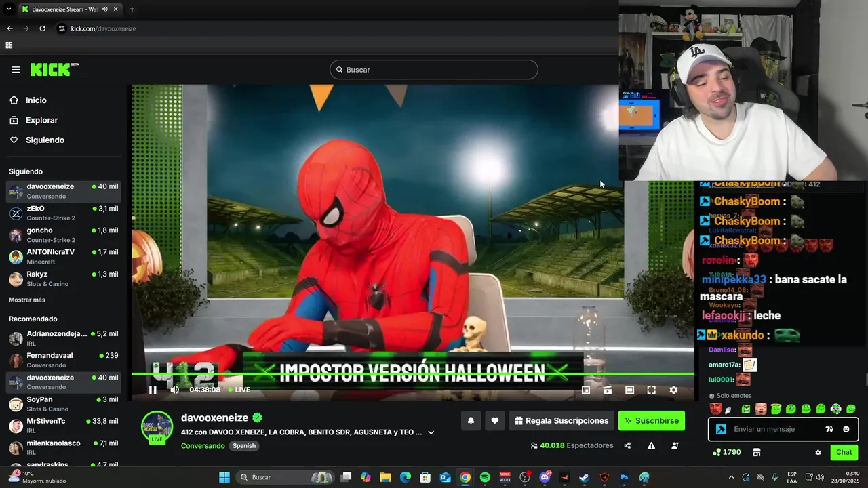Image resolution: width=868 pixels, height=488 pixels.
Task: Open a new browser tab
Action: (132, 9)
